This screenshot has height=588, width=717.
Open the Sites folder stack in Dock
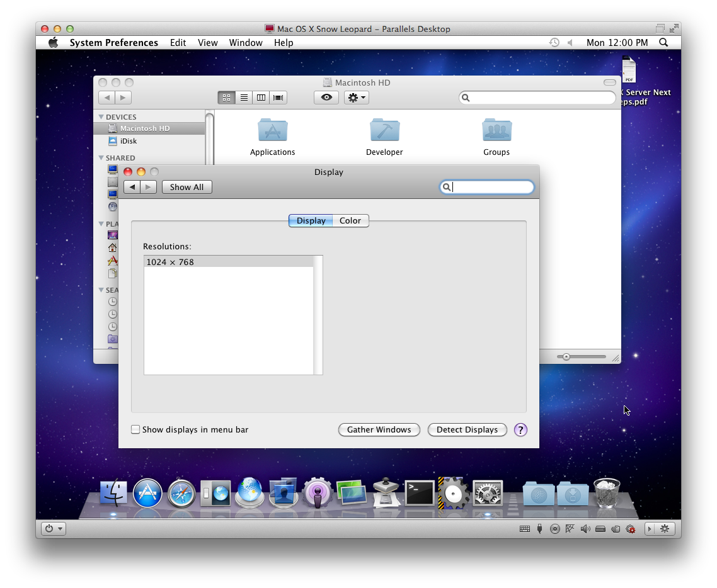pyautogui.click(x=538, y=494)
